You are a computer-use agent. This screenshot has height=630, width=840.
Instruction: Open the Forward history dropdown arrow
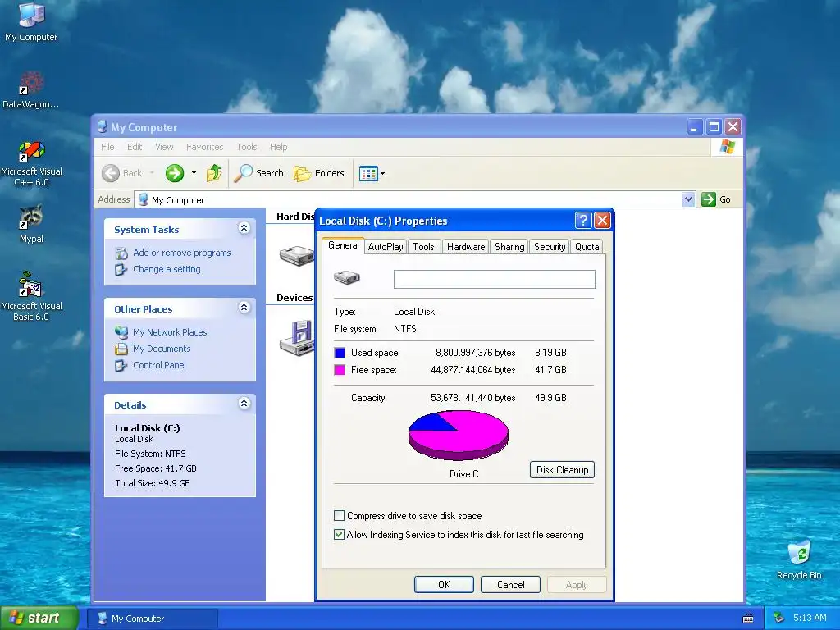point(194,173)
